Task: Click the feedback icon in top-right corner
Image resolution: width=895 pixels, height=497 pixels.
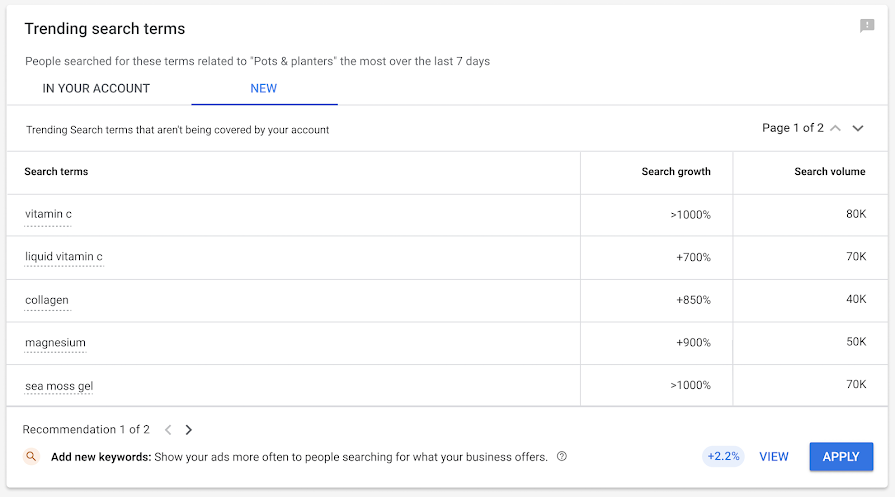Action: point(867,27)
